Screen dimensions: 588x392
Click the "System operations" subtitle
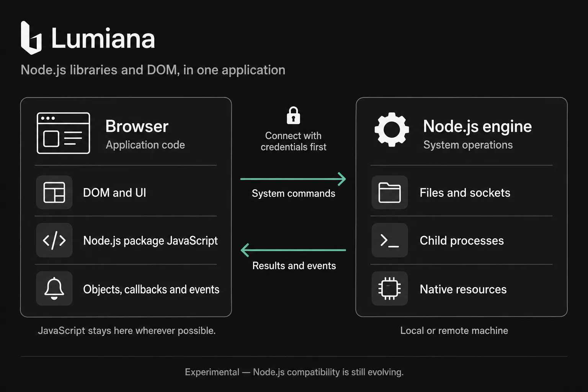click(x=468, y=145)
